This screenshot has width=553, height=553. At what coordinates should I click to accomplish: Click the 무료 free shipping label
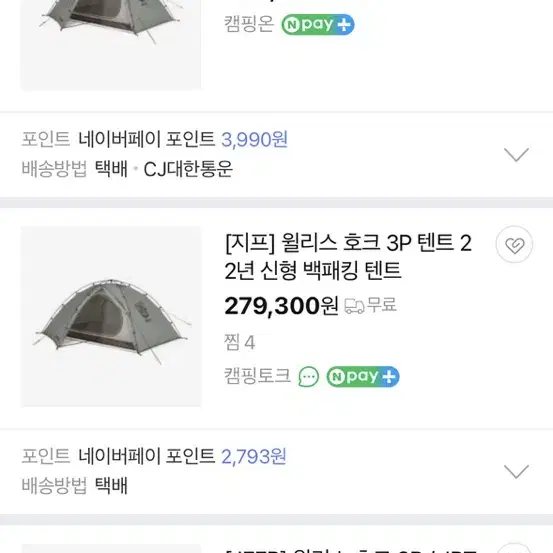pos(382,305)
